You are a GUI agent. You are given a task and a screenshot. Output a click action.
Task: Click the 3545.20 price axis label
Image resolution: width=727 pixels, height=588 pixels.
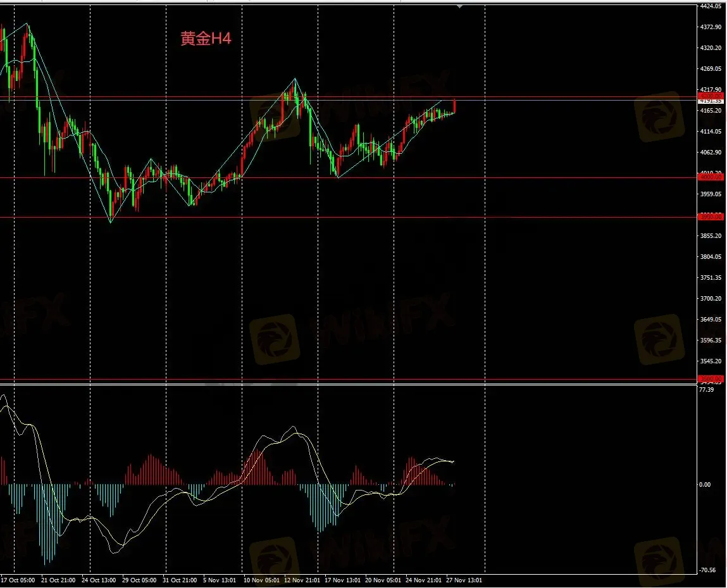tap(711, 361)
